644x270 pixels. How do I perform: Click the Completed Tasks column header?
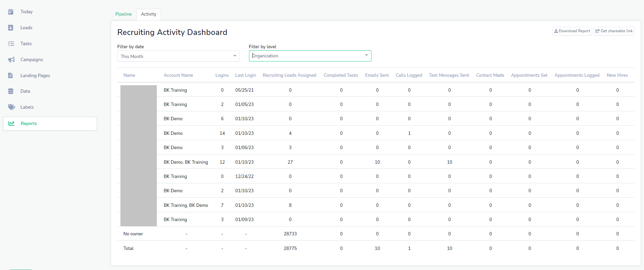[341, 75]
